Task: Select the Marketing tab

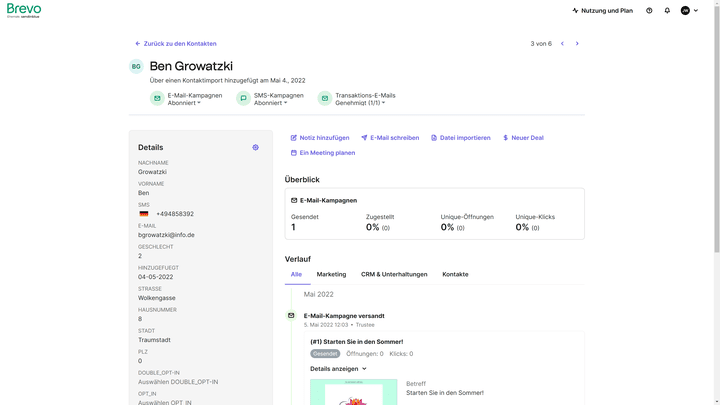Action: pyautogui.click(x=331, y=274)
